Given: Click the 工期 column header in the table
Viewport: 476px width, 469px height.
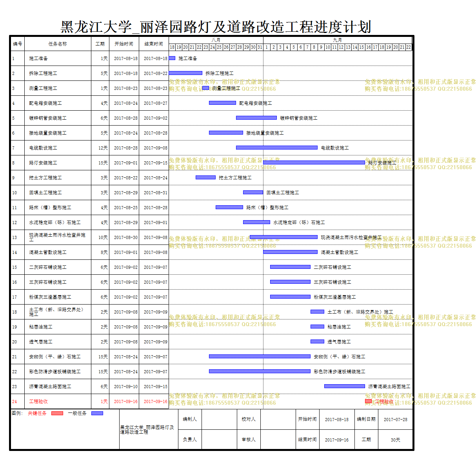Looking at the screenshot, I should coord(100,44).
